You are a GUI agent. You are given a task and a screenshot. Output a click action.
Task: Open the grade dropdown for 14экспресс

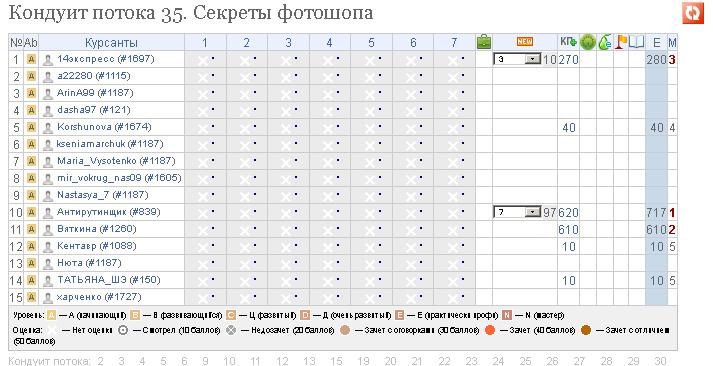tap(517, 59)
